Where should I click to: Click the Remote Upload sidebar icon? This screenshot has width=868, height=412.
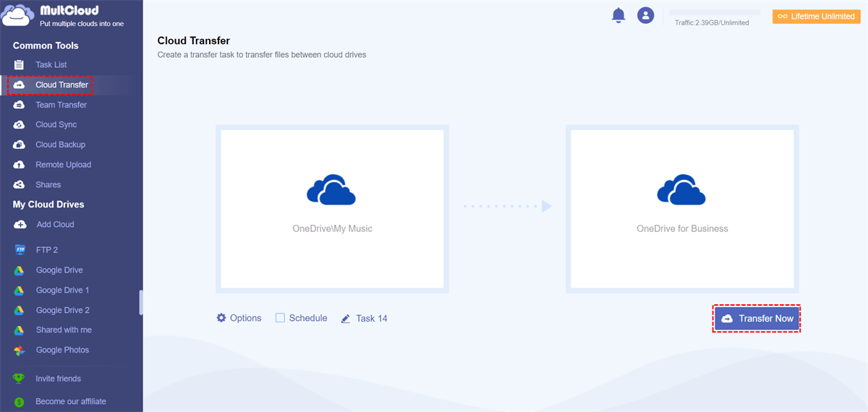pyautogui.click(x=20, y=165)
